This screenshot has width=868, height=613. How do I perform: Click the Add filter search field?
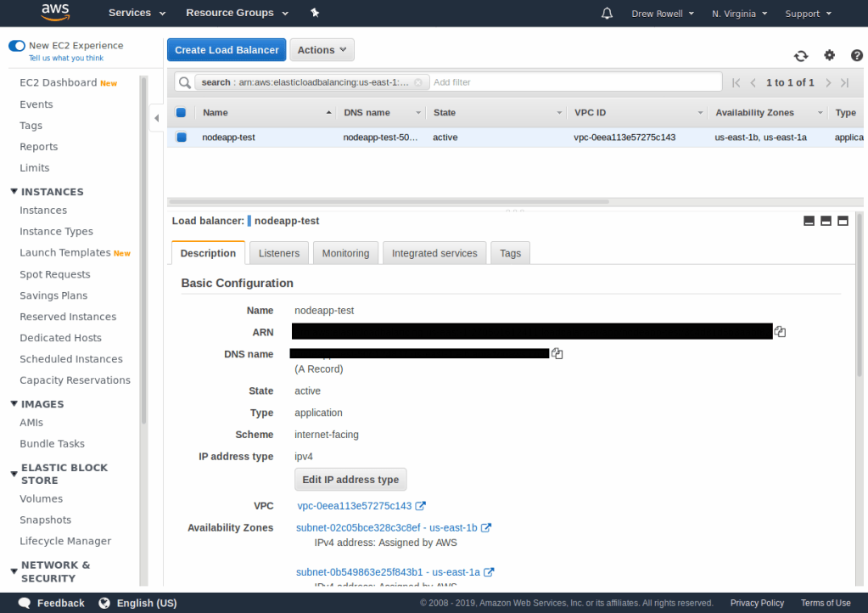pos(574,82)
